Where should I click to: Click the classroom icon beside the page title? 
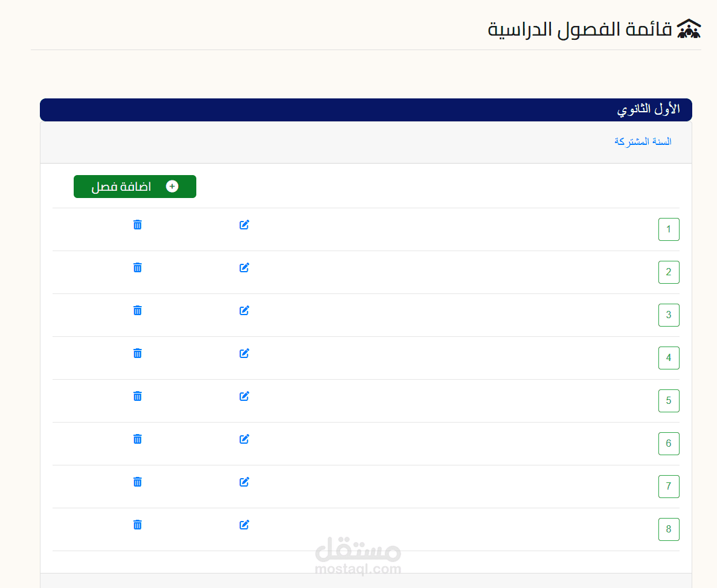point(689,29)
